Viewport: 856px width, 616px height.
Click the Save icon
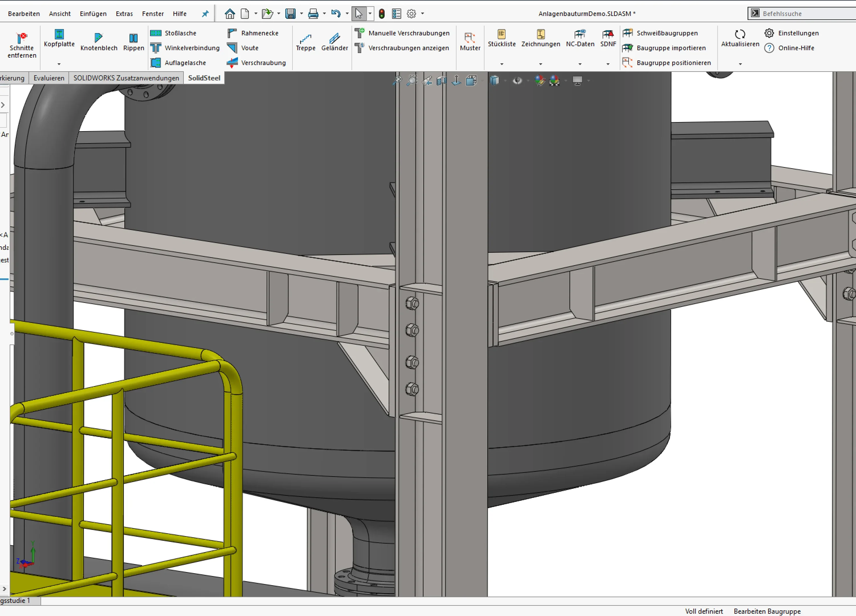pyautogui.click(x=290, y=14)
